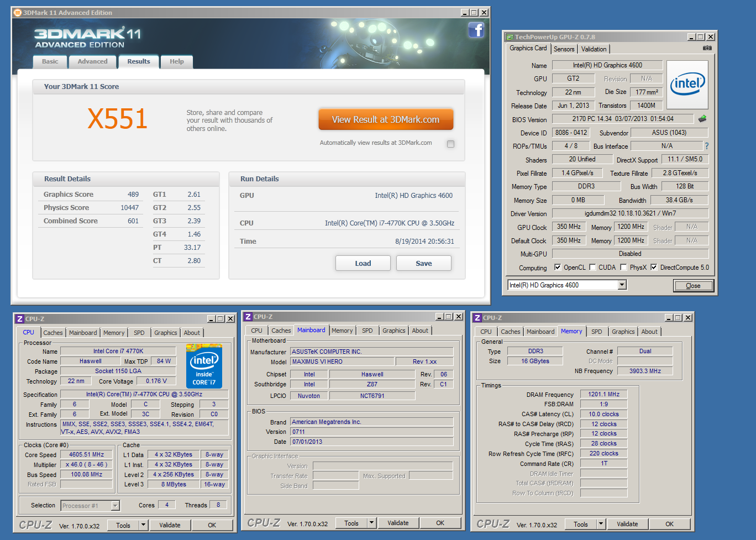Image resolution: width=756 pixels, height=540 pixels.
Task: Click the GPU-Z Driver Version field
Action: click(x=630, y=213)
